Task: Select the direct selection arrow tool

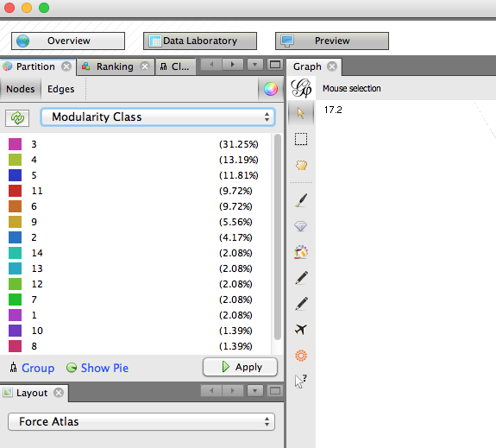Action: click(x=301, y=113)
